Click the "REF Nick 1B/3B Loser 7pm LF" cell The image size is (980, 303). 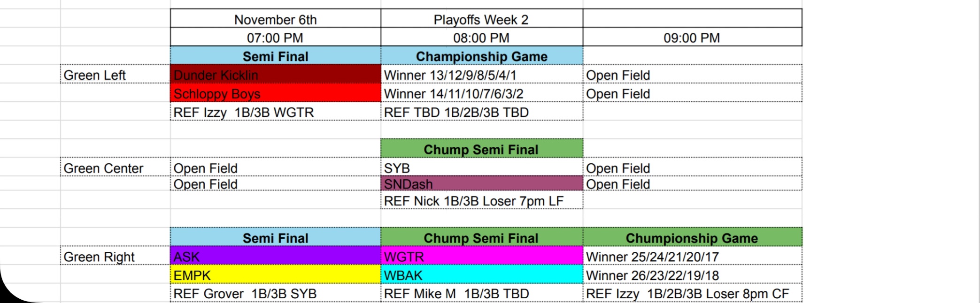coord(481,201)
